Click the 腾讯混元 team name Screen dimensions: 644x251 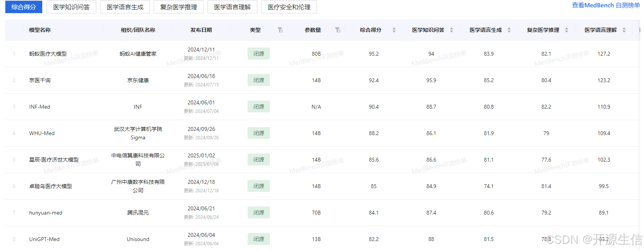pyautogui.click(x=138, y=213)
